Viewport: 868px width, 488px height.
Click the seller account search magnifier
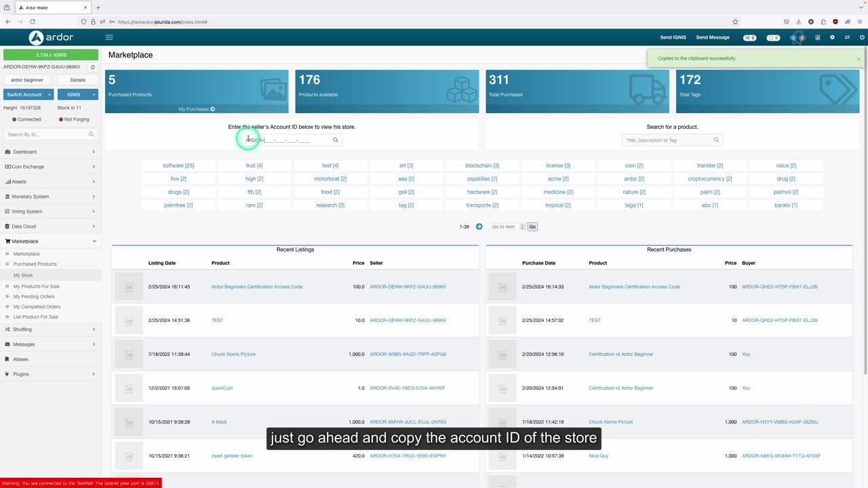(335, 140)
